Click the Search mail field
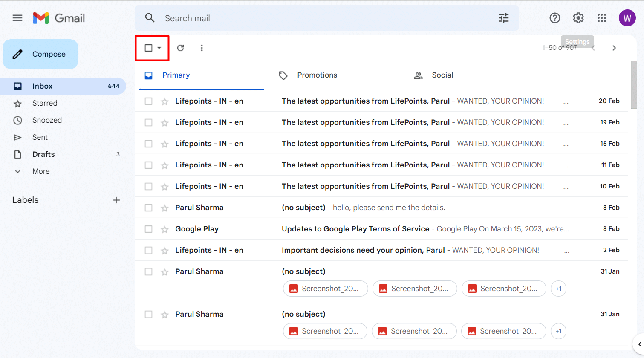 (326, 18)
